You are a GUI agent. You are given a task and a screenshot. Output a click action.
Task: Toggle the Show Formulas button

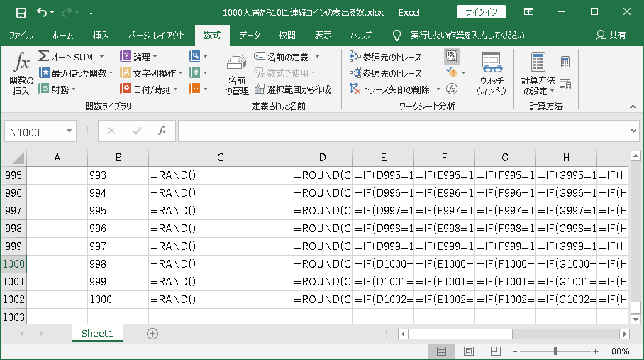click(451, 56)
